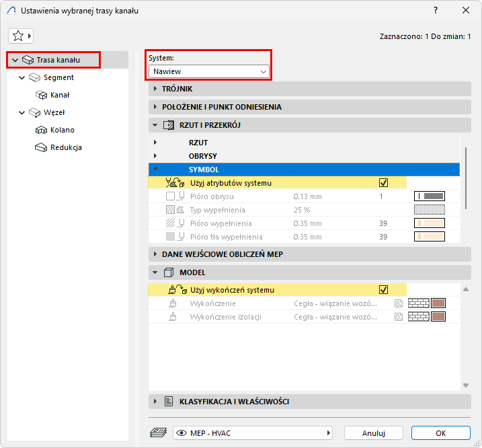Click the Klasyfikacja i Właściwości list icon
The image size is (482, 448).
[x=169, y=401]
